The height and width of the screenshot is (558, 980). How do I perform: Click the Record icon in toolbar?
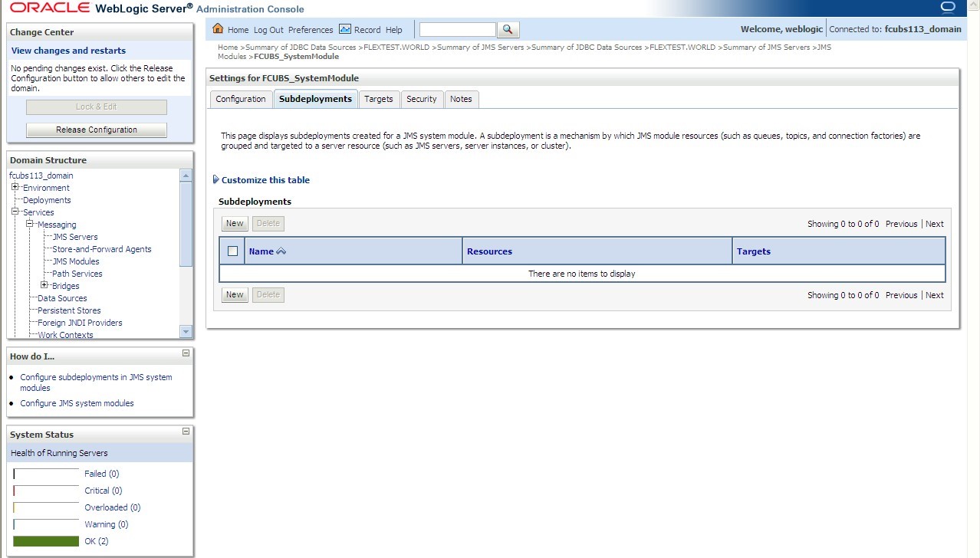(345, 29)
